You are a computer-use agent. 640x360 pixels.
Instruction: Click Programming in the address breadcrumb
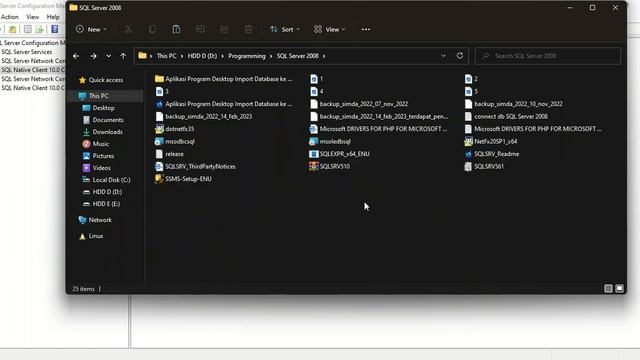click(x=247, y=56)
